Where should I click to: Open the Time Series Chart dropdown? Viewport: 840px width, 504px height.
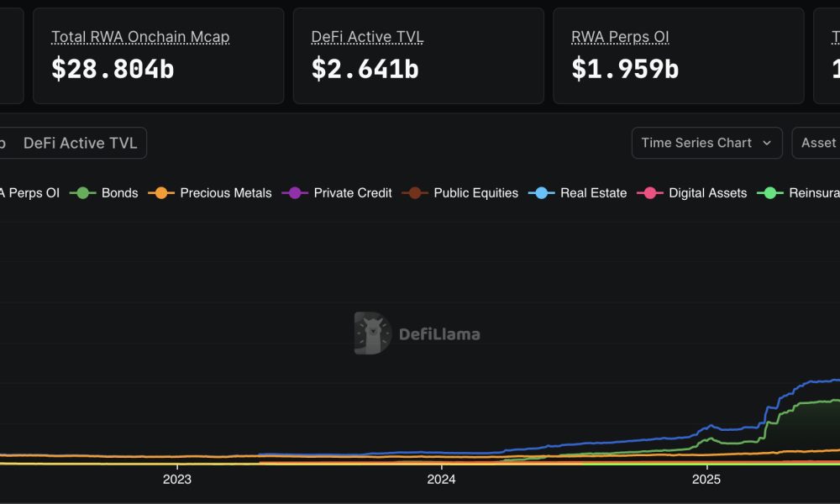coord(706,143)
